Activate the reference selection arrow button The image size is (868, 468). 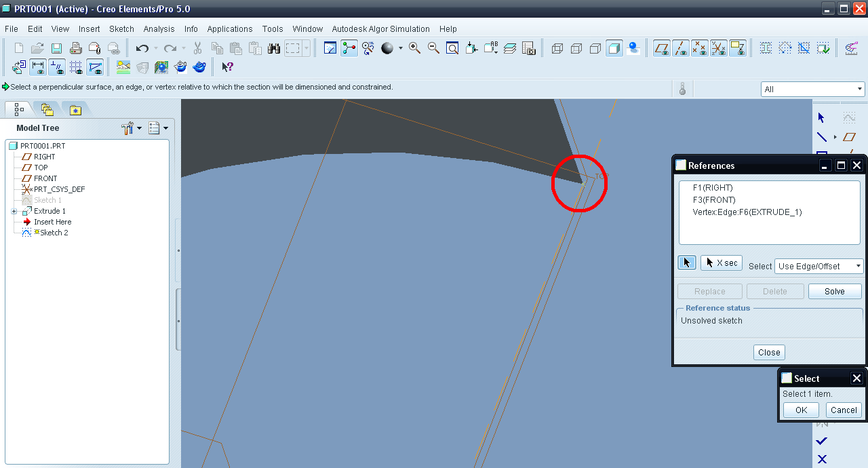tap(687, 262)
